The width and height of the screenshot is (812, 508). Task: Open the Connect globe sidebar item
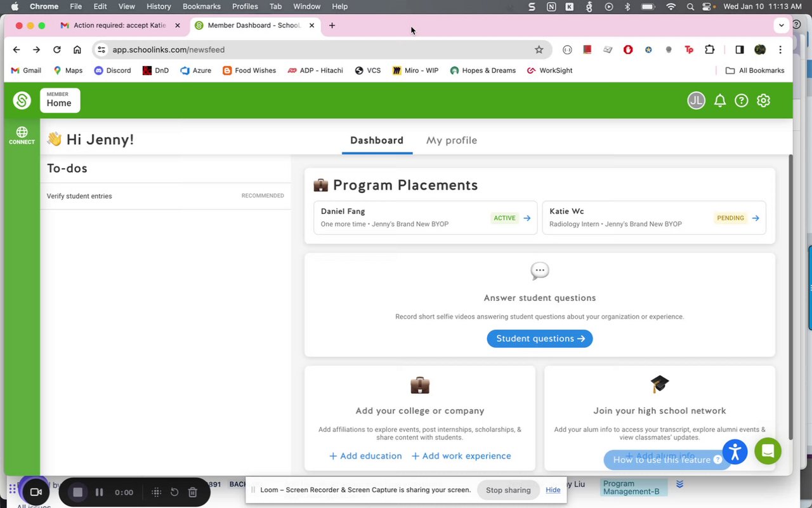point(22,135)
